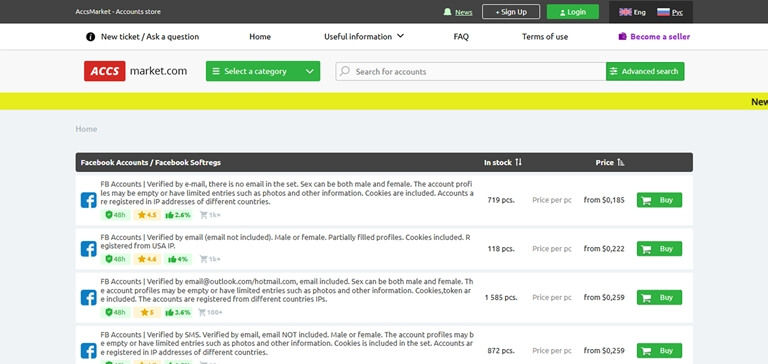The height and width of the screenshot is (364, 768).
Task: Click 48h guarantee badge of 118 pcs. listing
Action: click(x=116, y=259)
